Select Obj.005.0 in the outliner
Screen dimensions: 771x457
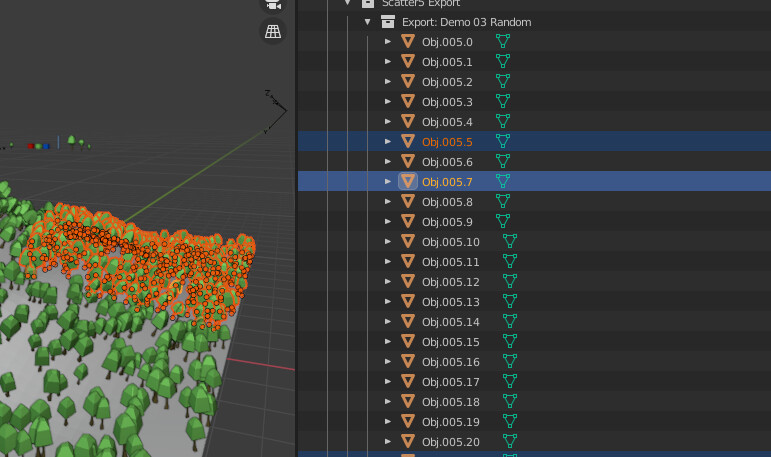point(447,42)
